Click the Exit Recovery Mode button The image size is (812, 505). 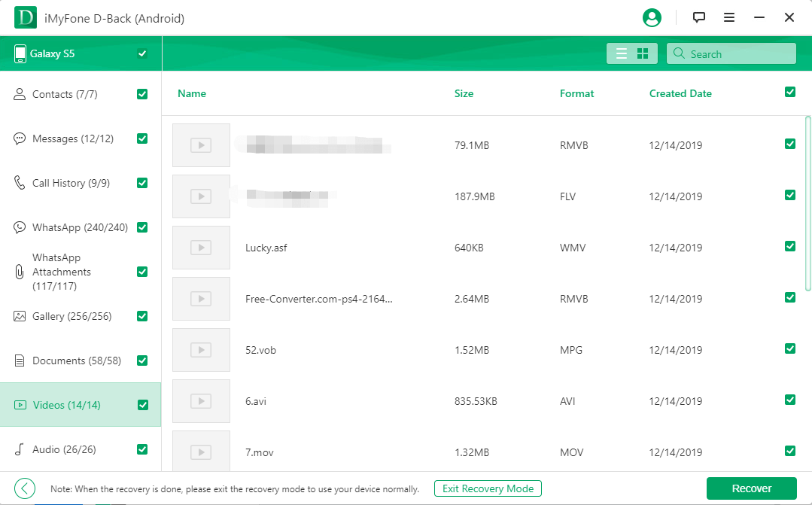(488, 488)
